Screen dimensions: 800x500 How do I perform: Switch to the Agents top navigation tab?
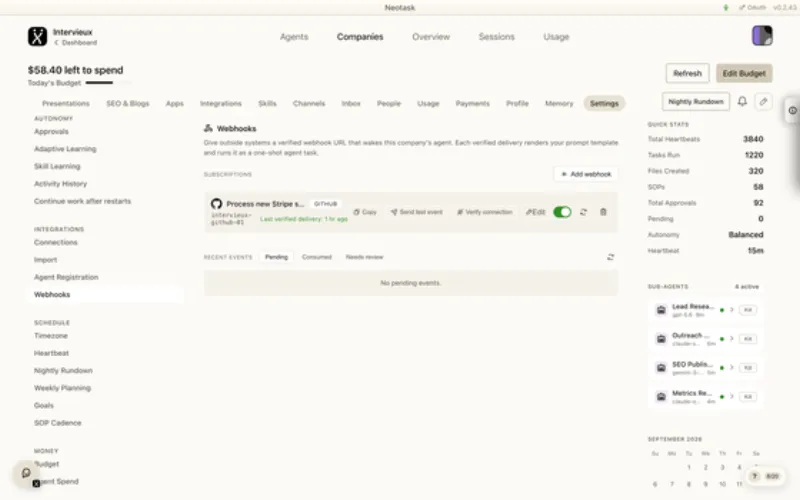(x=294, y=37)
